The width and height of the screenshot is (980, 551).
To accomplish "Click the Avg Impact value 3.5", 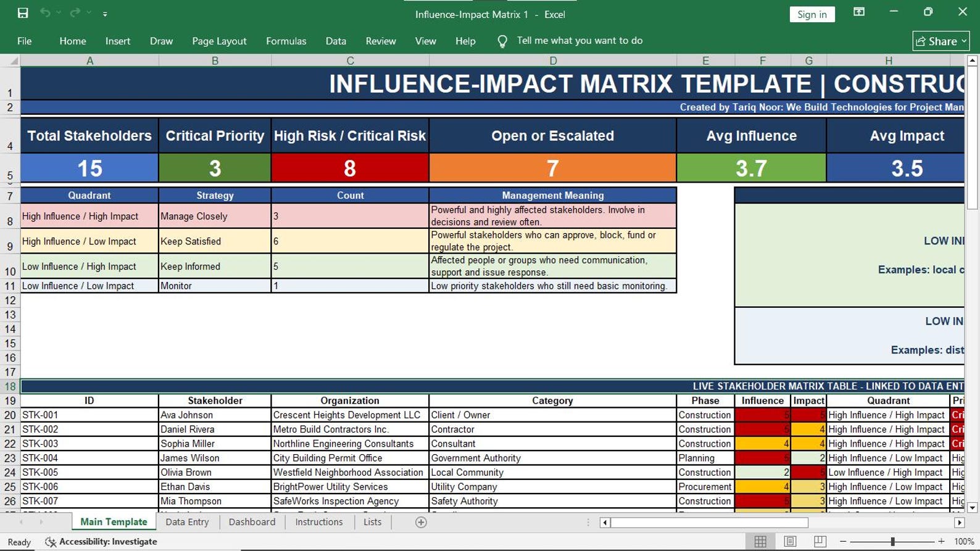I will click(x=895, y=168).
